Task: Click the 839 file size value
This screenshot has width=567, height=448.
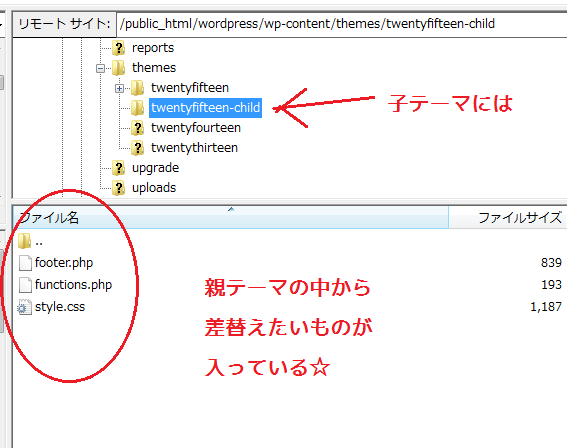Action: click(551, 263)
